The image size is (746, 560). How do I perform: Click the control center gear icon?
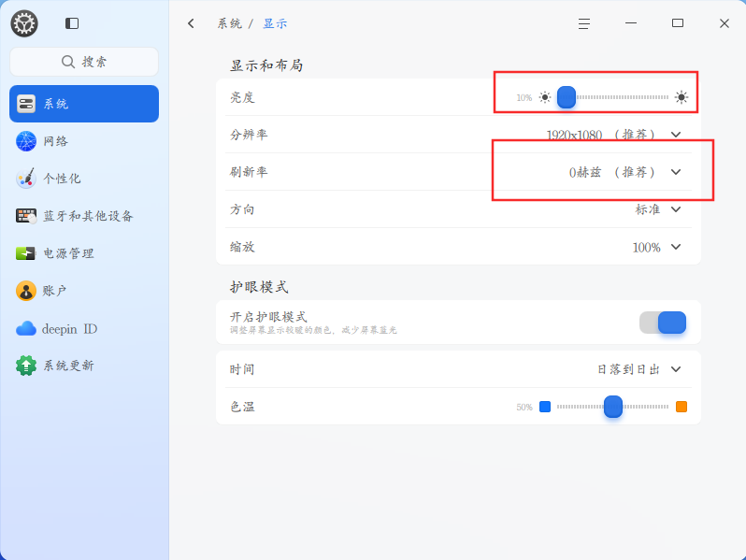point(24,23)
